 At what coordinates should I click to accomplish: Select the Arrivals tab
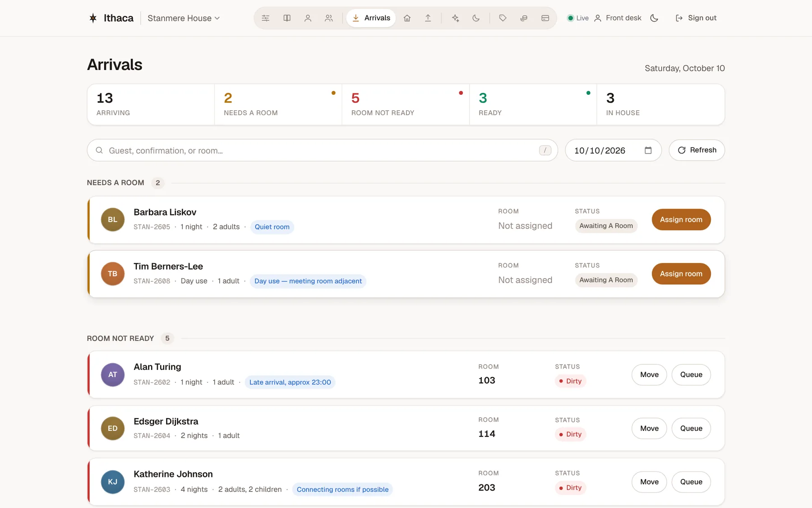tap(371, 18)
